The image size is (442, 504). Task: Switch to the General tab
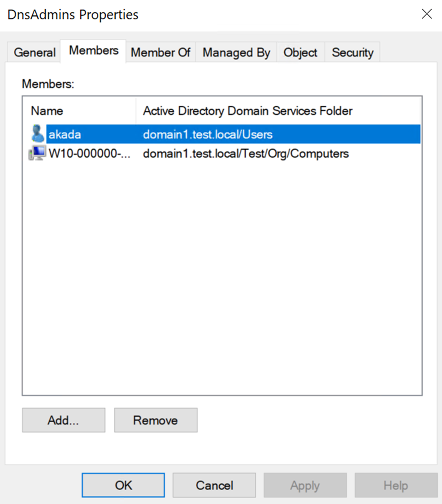point(35,52)
